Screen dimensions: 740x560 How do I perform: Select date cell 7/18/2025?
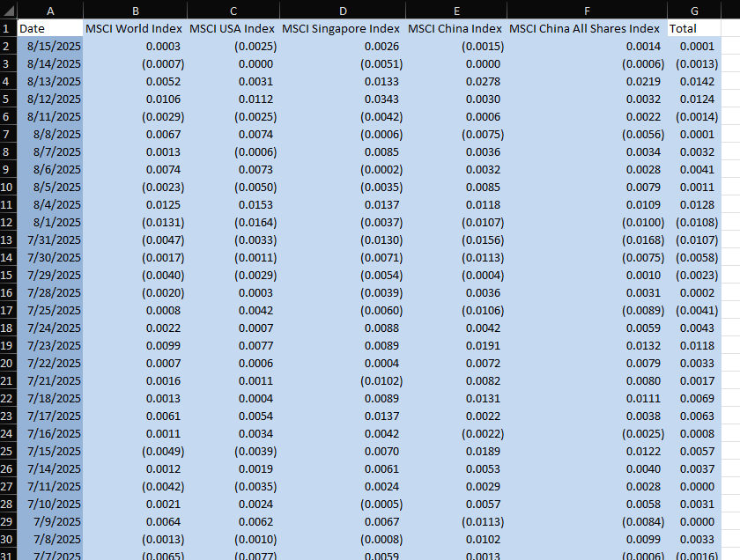click(50, 398)
